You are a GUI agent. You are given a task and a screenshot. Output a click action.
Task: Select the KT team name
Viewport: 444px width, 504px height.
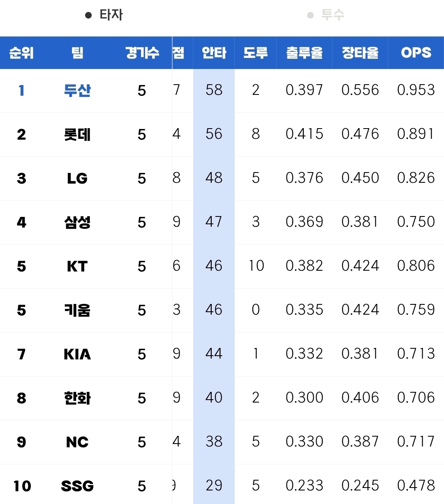tap(77, 266)
